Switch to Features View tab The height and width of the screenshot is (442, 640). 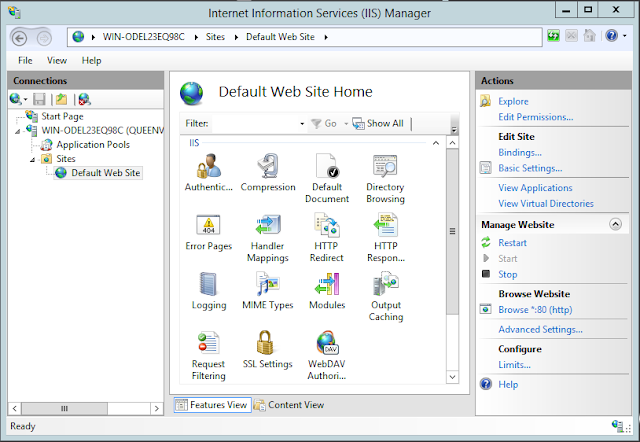212,405
